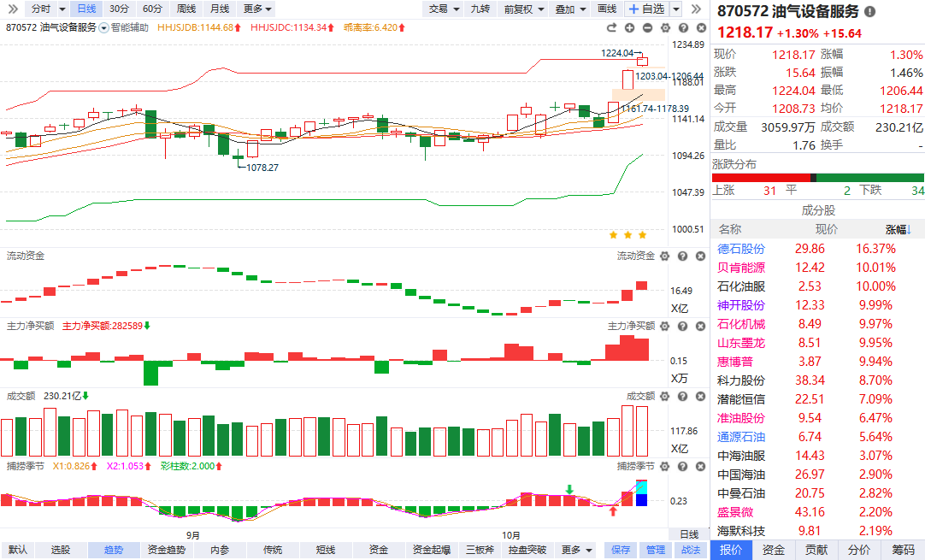Viewport: 925px width, 560px height.
Task: Open help icon for 主力净买额 panel
Action: (x=680, y=326)
